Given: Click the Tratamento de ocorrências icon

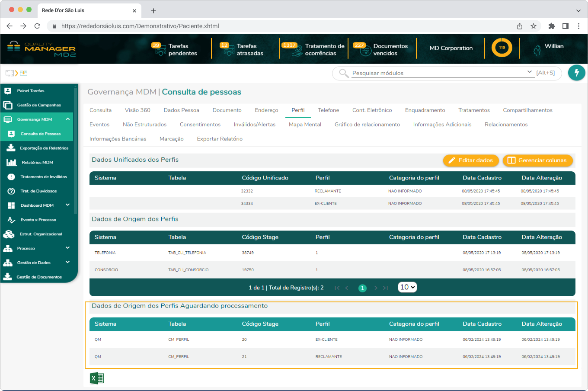Looking at the screenshot, I should [x=297, y=49].
